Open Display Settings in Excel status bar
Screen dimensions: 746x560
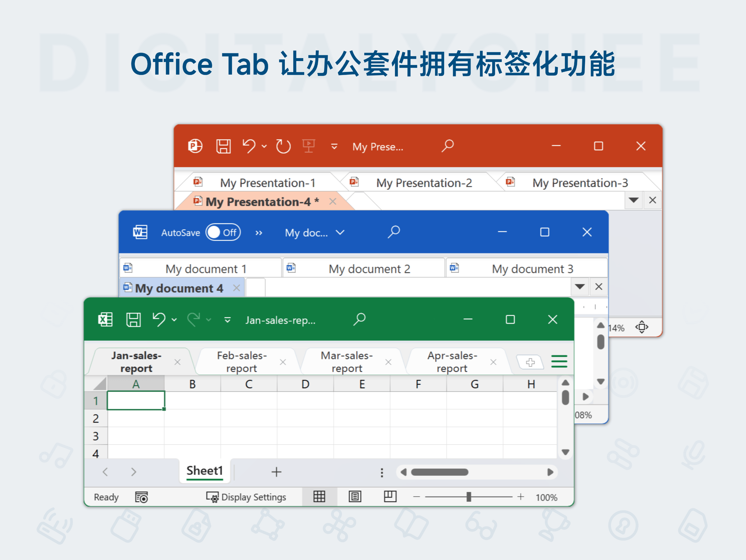(246, 497)
